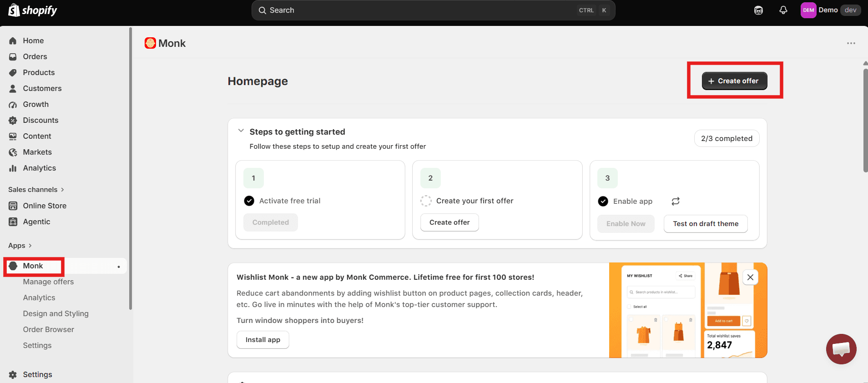Open Design and Styling page
Viewport: 868px width, 383px height.
56,313
